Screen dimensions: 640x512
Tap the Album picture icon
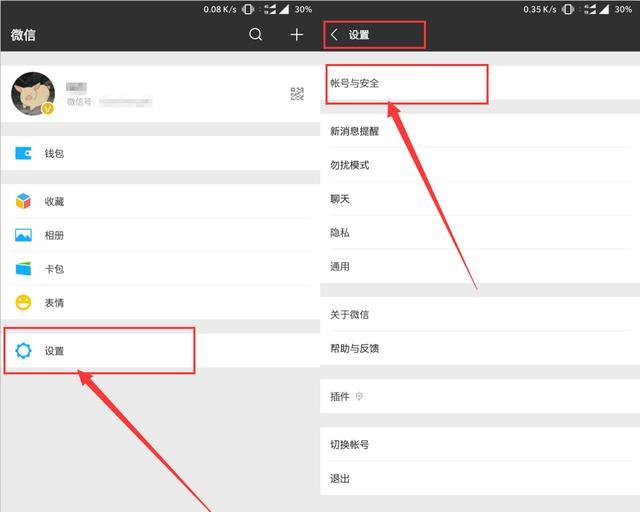[23, 235]
